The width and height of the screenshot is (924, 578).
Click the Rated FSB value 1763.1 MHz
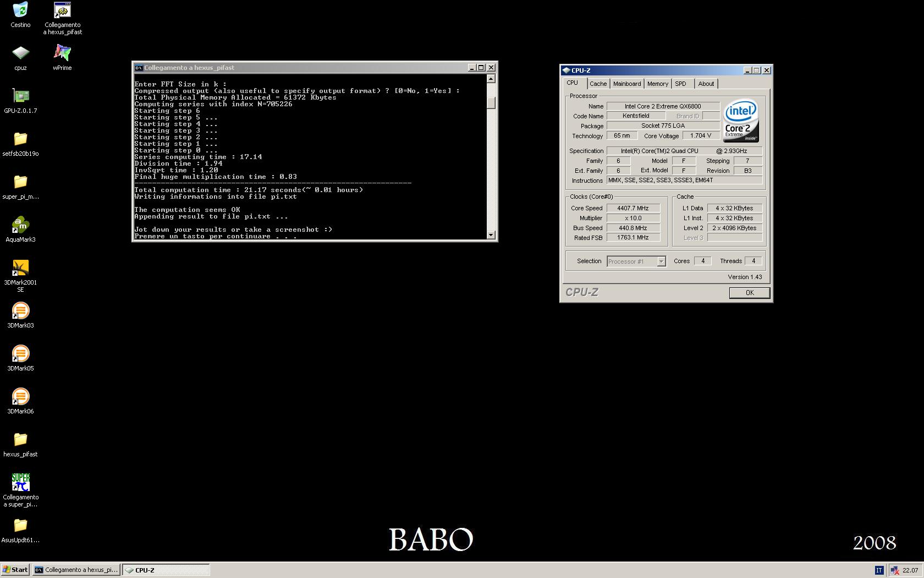coord(633,238)
